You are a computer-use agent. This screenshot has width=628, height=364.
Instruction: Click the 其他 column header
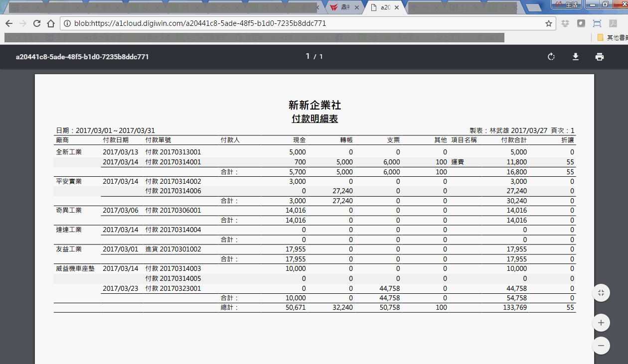coord(441,140)
